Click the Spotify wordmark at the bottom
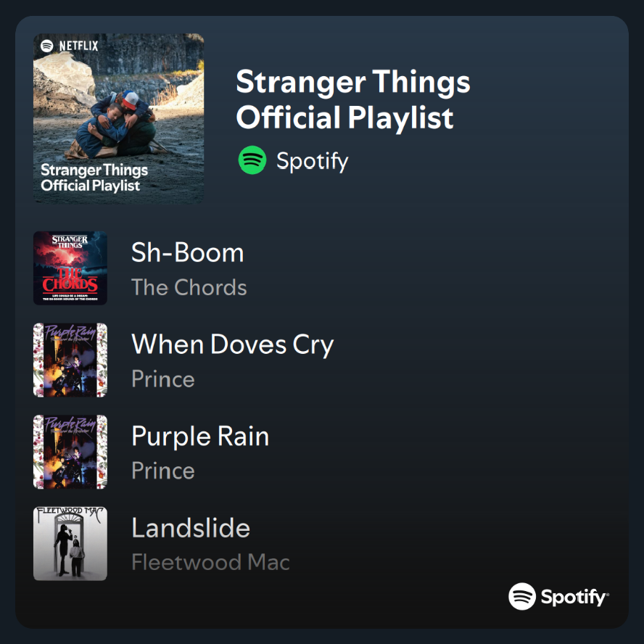Image resolution: width=644 pixels, height=644 pixels. click(575, 597)
